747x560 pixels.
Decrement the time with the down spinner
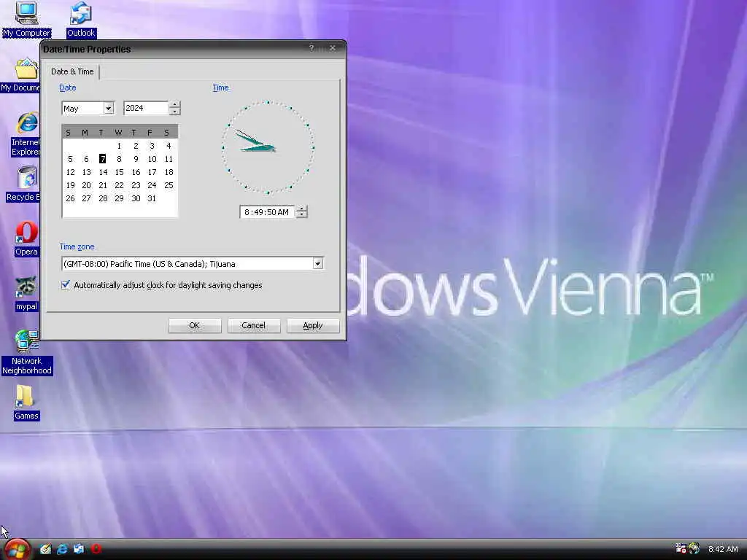tap(302, 215)
